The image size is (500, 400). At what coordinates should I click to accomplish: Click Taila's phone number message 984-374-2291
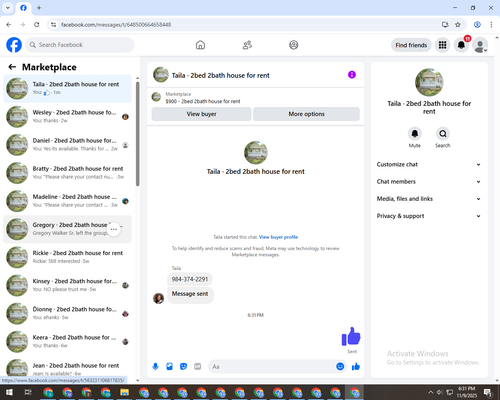tap(190, 279)
